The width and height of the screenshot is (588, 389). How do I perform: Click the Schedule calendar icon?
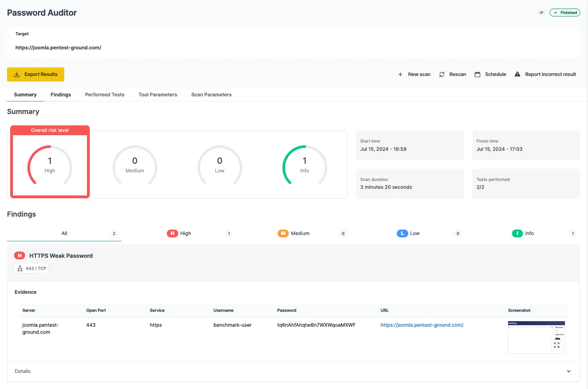pos(478,74)
